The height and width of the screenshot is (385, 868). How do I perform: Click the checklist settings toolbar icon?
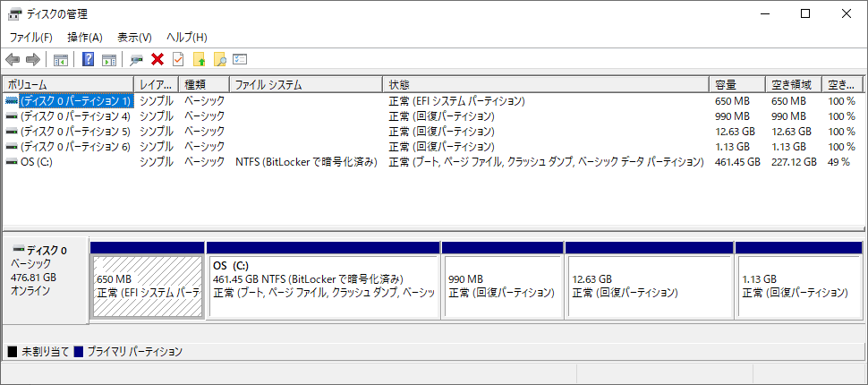(240, 59)
